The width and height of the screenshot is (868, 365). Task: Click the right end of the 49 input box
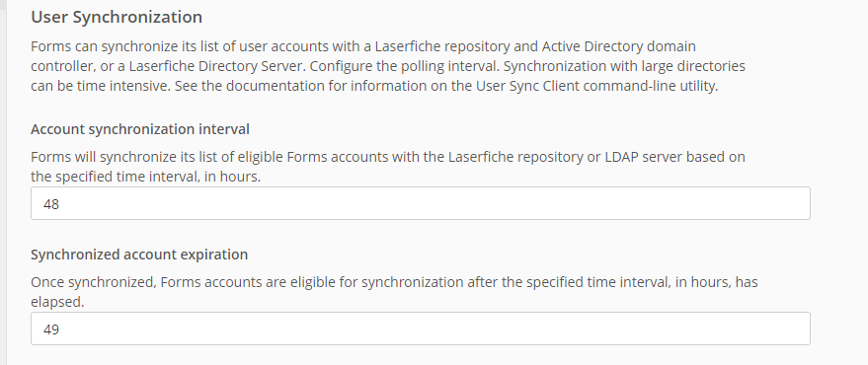(797, 328)
